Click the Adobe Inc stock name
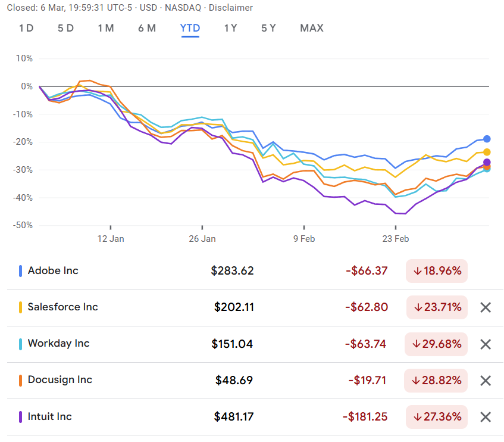This screenshot has height=442, width=504. pyautogui.click(x=53, y=270)
